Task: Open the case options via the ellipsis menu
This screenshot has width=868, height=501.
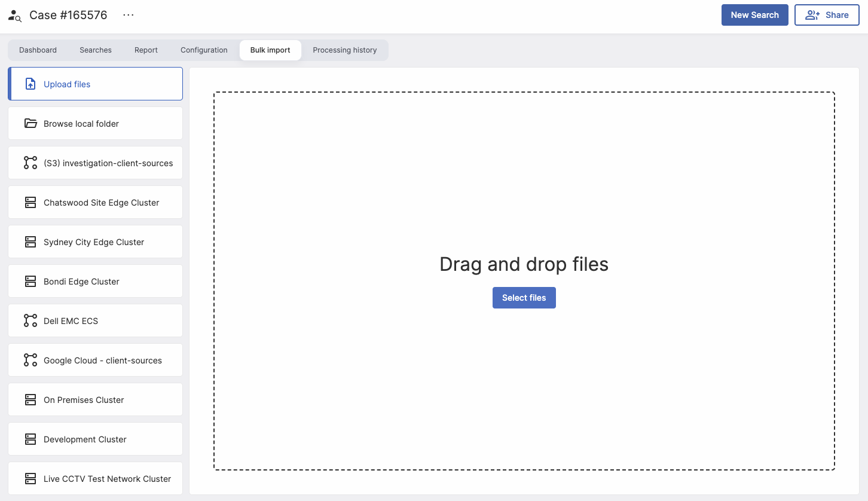Action: click(128, 15)
